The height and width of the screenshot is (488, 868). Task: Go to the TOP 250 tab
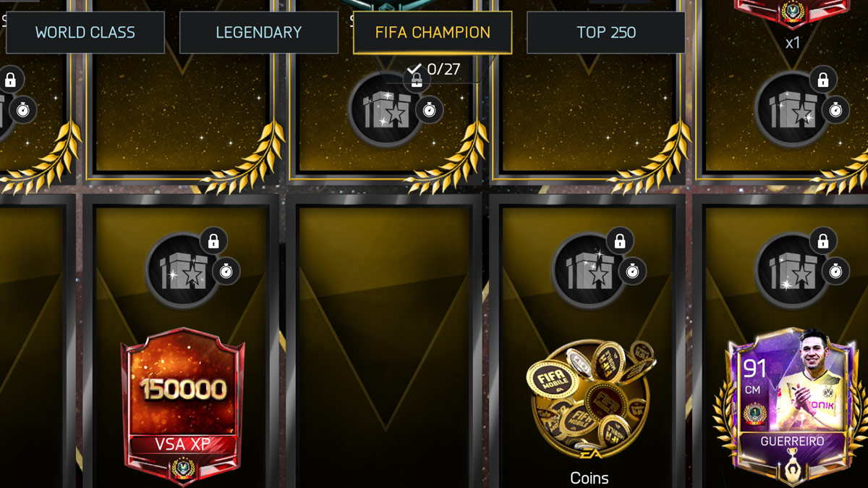point(606,33)
